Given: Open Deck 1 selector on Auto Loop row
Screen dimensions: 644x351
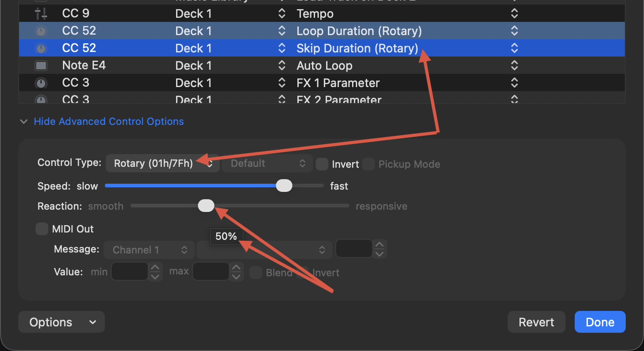Looking at the screenshot, I should (281, 66).
